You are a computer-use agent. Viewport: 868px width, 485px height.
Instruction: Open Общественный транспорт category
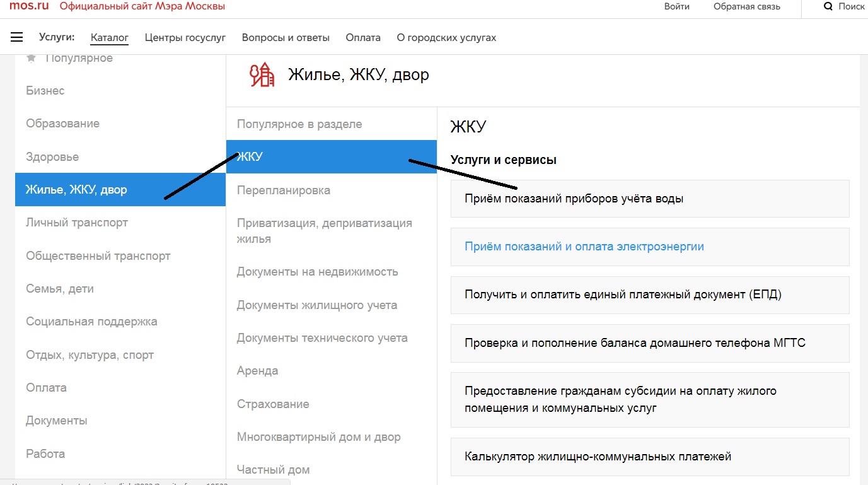[x=120, y=256]
